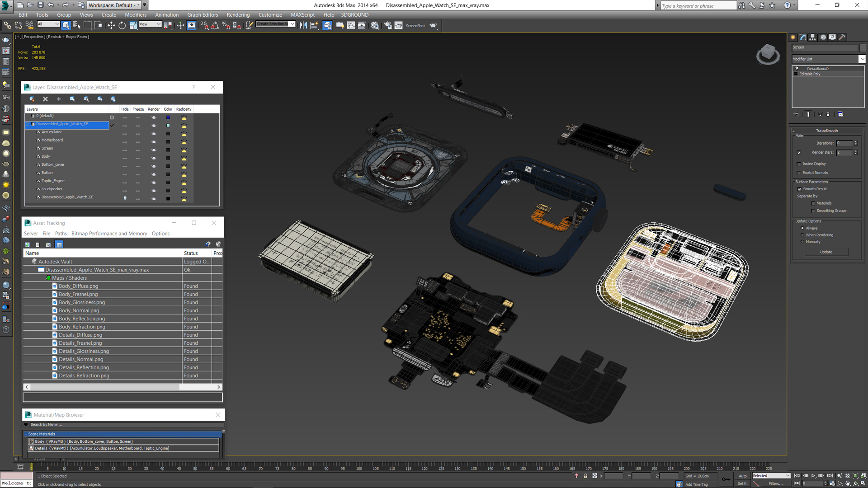This screenshot has height=488, width=868.
Task: Switch to the Hierarchy command panel
Action: click(812, 38)
